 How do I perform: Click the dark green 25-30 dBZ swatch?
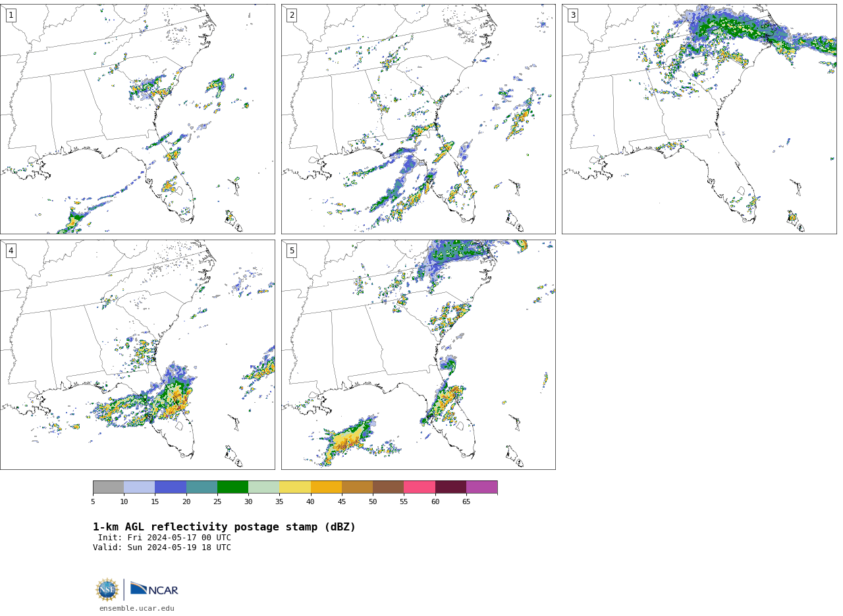click(x=232, y=487)
